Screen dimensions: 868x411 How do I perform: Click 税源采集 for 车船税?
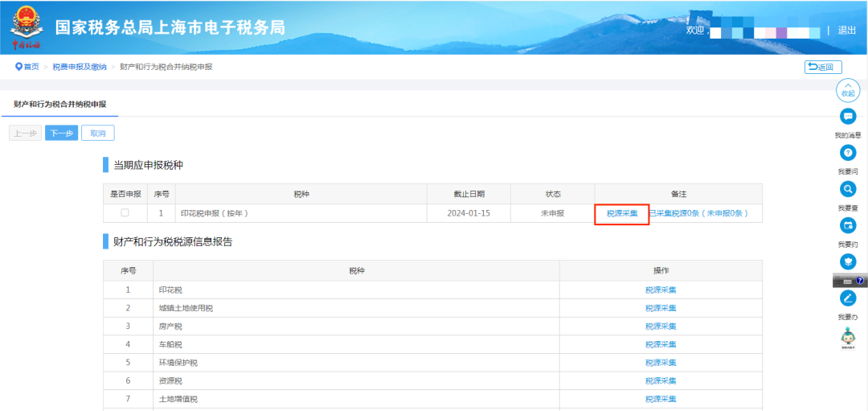pos(661,344)
